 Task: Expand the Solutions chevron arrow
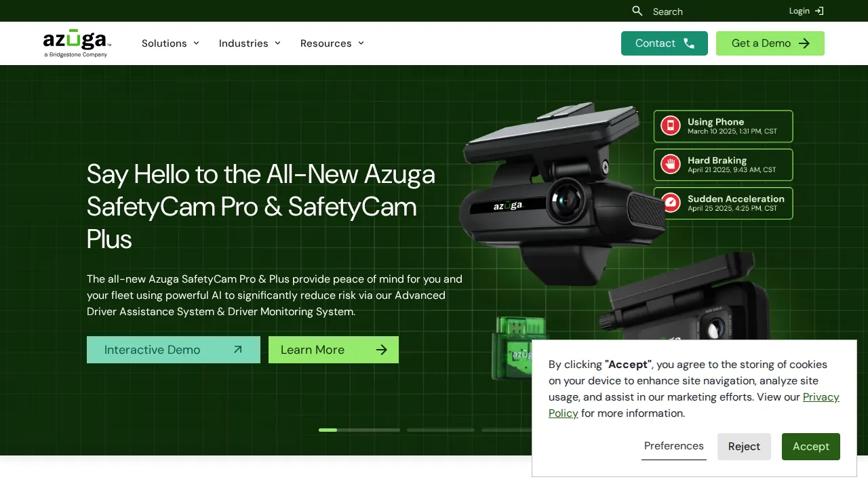click(196, 43)
